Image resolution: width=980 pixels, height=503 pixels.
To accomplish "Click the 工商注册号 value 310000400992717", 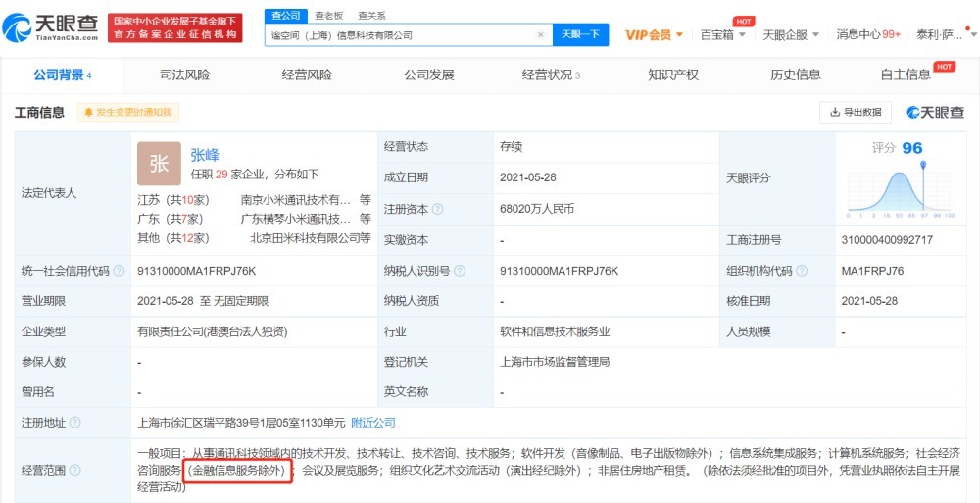I will coord(887,240).
